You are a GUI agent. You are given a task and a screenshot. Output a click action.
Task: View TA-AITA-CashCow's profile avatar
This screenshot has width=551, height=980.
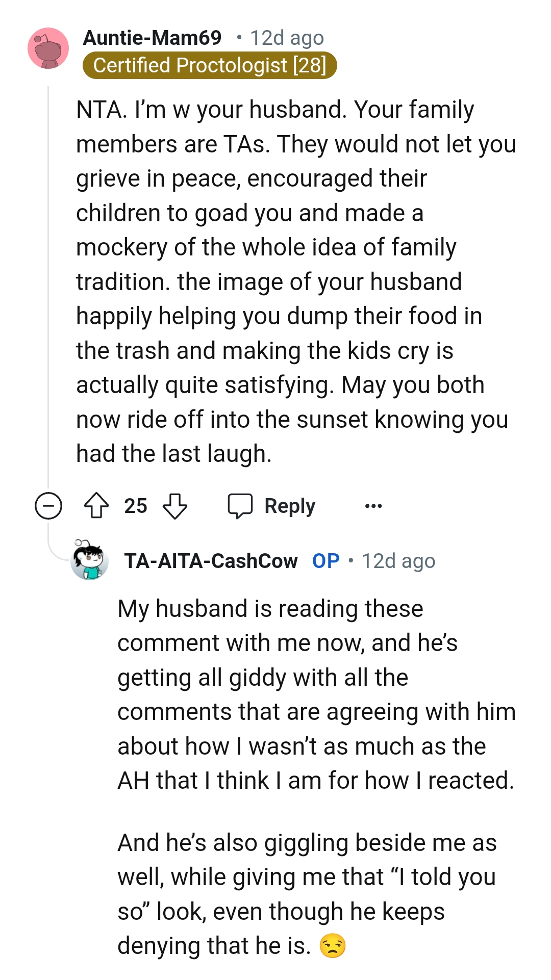[90, 561]
